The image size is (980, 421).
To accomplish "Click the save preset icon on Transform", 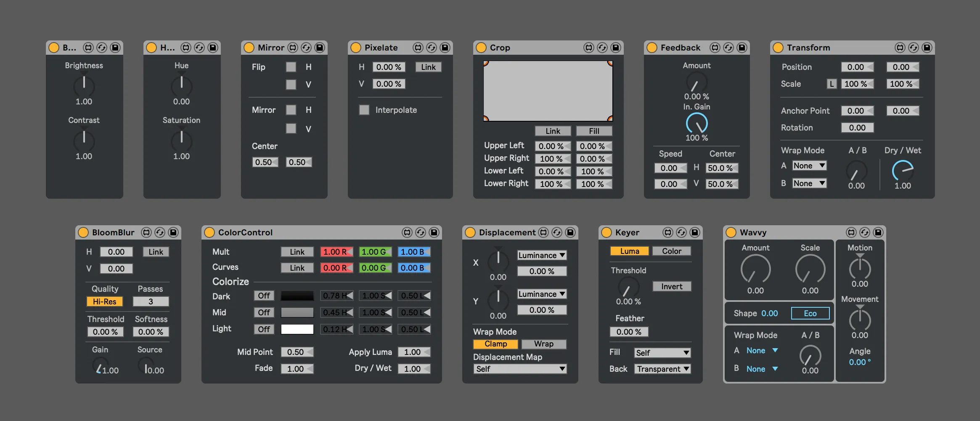I will [927, 48].
